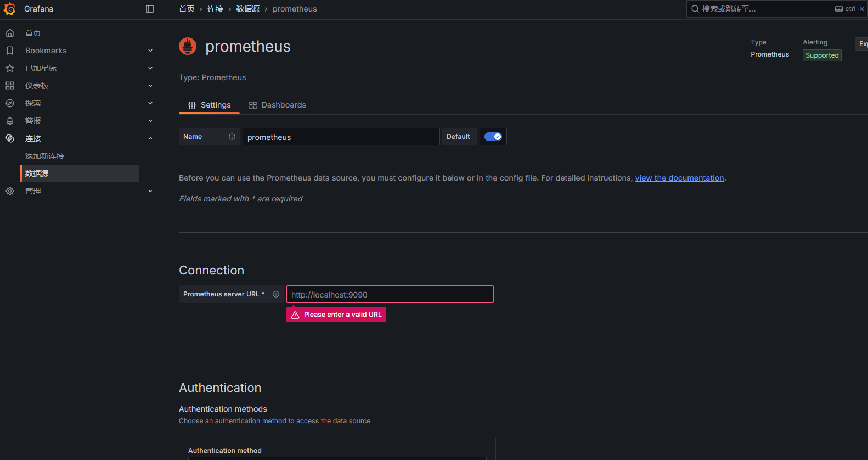Viewport: 868px width, 460px height.
Task: Click the bell icon for 警报
Action: [10, 121]
